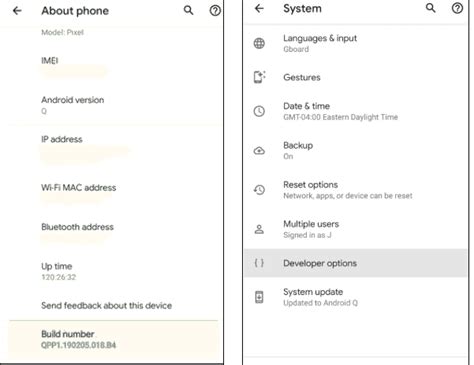
Task: Click the person icon for Multiple users
Action: [x=259, y=229]
